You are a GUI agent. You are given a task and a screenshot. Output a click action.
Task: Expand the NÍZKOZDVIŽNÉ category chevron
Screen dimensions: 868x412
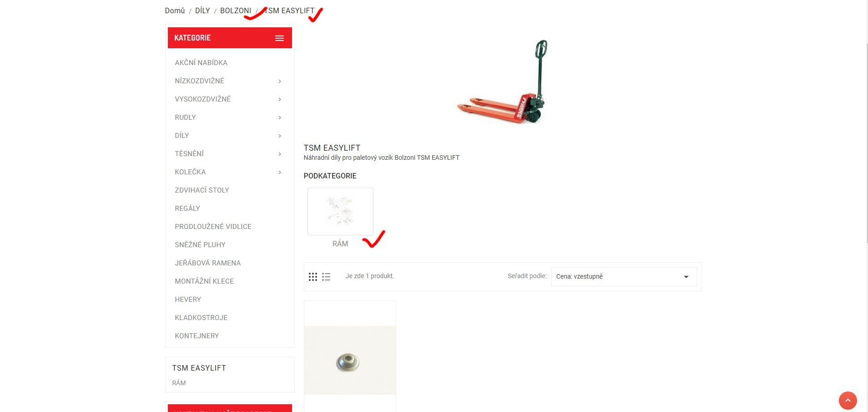click(280, 81)
